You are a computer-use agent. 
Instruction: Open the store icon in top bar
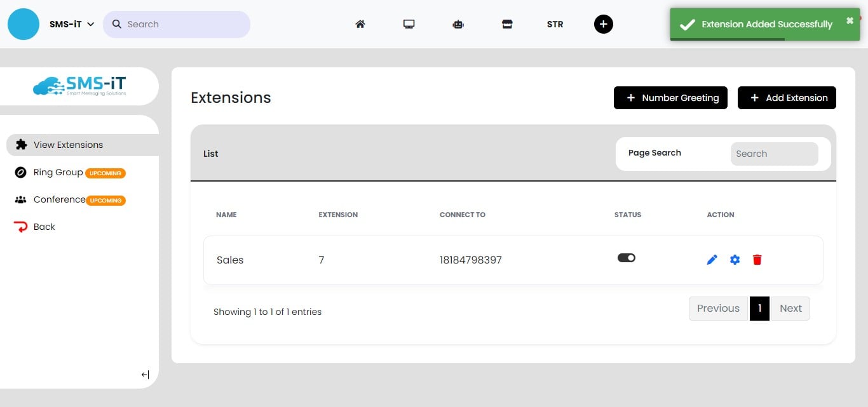(507, 24)
